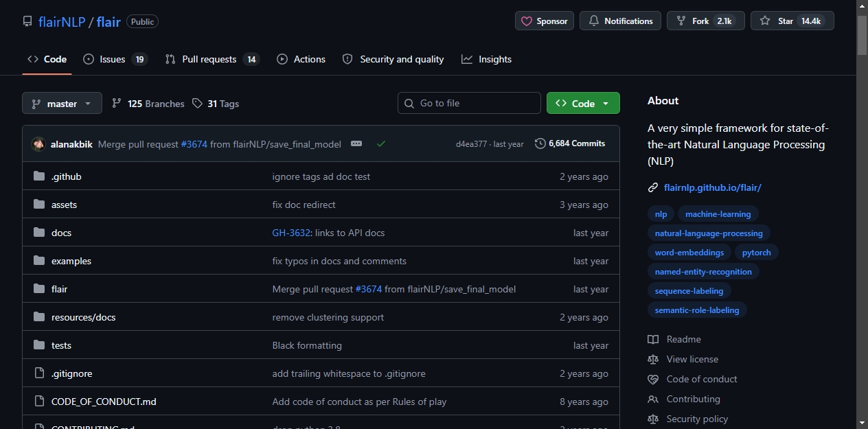
Task: Click the tag icon beside 31 Tags
Action: coord(197,103)
